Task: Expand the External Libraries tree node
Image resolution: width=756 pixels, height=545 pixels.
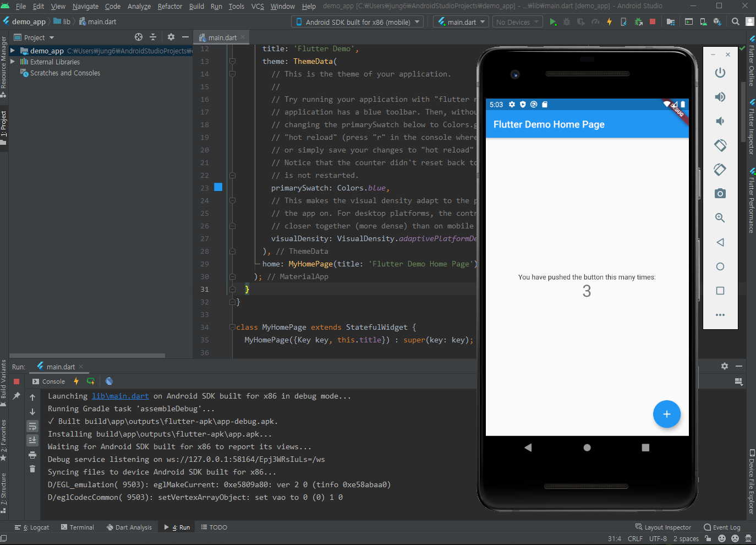Action: tap(13, 62)
